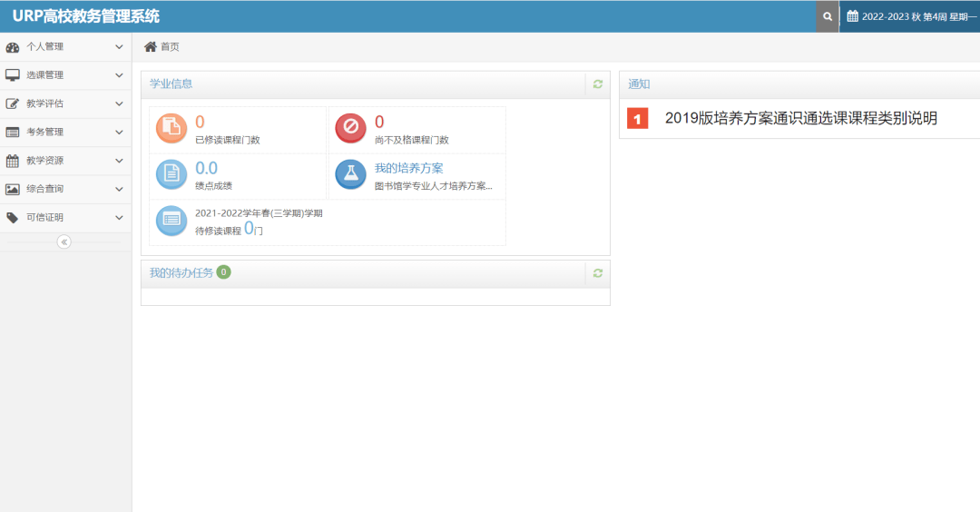
Task: Open the 我的培养方案 link
Action: point(408,168)
